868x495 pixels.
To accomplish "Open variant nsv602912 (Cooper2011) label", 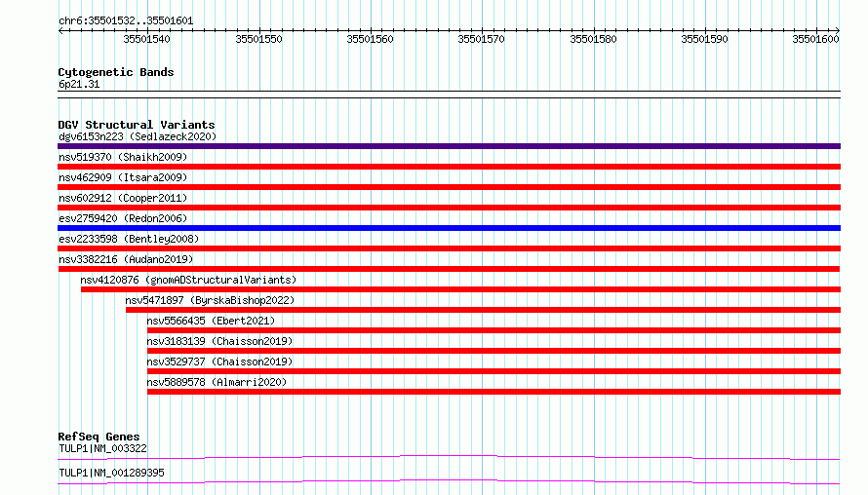I will [x=123, y=198].
